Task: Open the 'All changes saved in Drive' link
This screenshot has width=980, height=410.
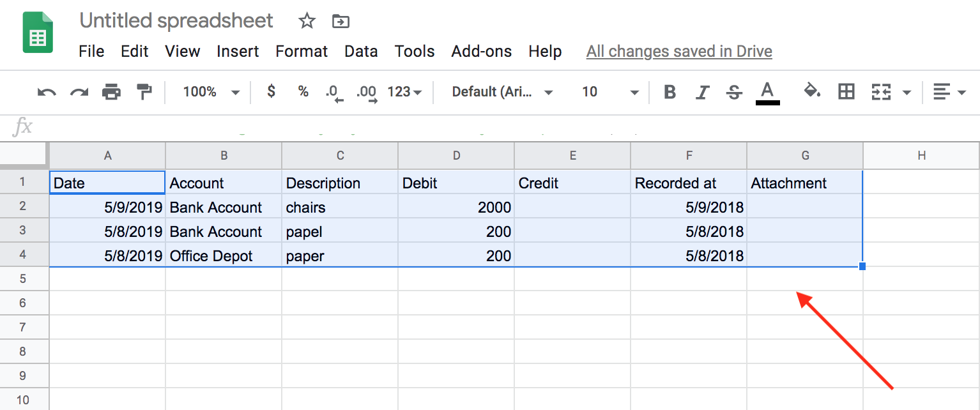Action: [x=678, y=51]
